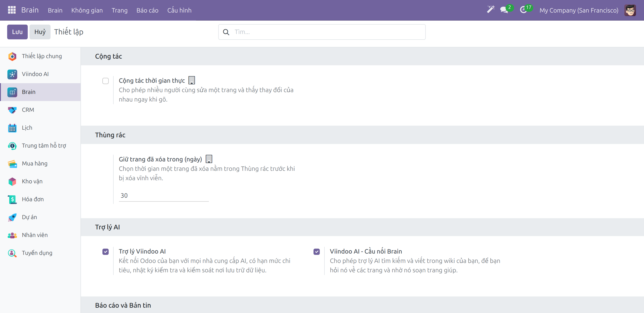Uncheck Trợ lý Viindoo AI checkbox
644x313 pixels.
(x=106, y=252)
